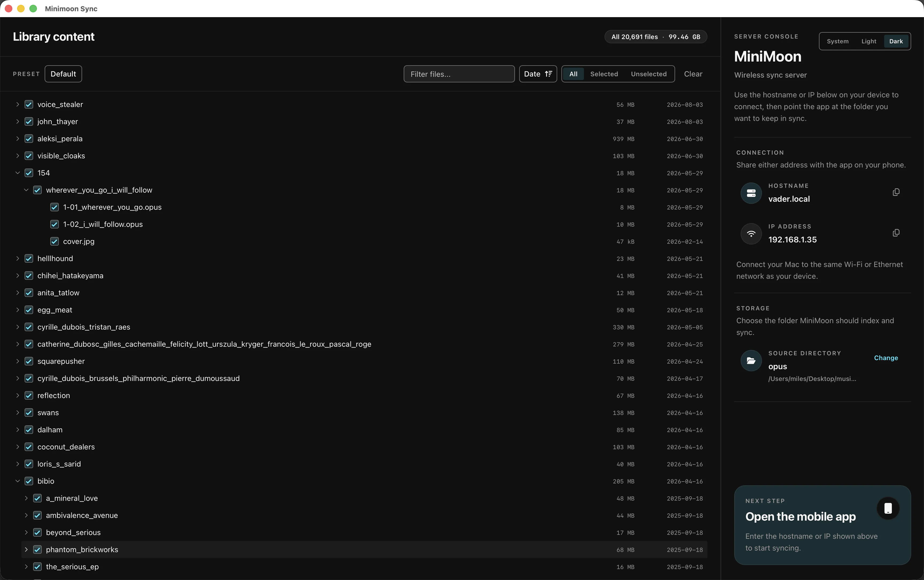Expand the chihei_hatakeyama folder
The height and width of the screenshot is (580, 924).
(x=18, y=276)
